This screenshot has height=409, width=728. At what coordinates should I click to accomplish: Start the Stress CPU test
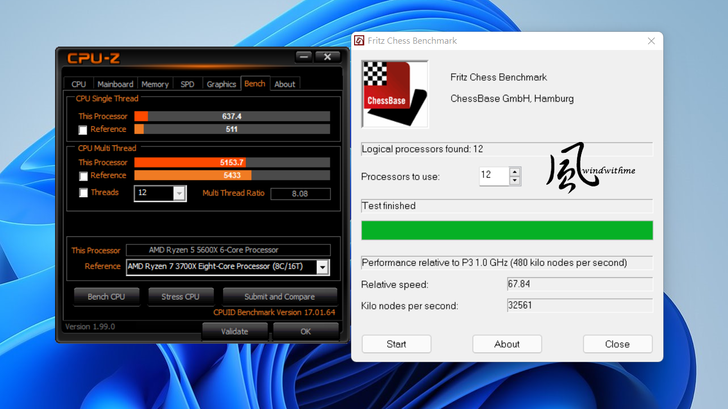(x=180, y=297)
